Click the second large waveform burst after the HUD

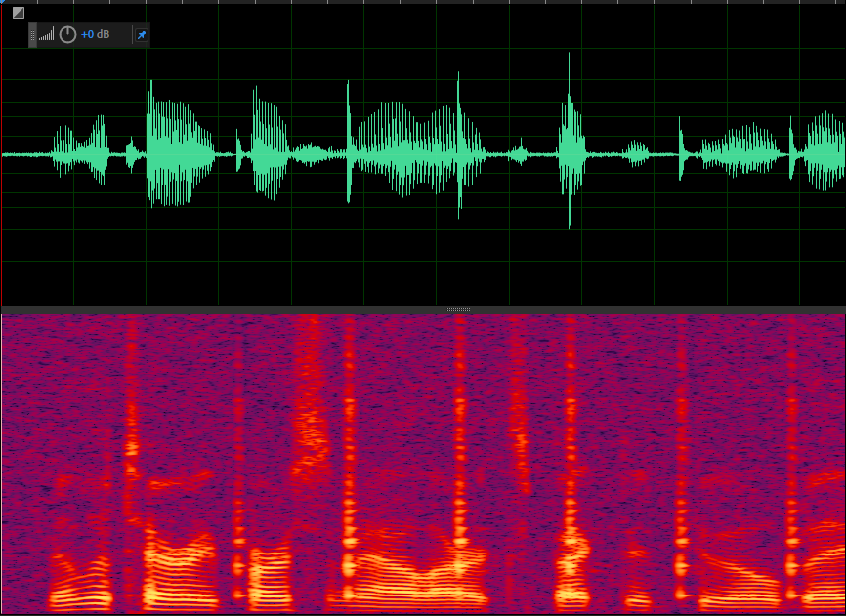pyautogui.click(x=270, y=146)
